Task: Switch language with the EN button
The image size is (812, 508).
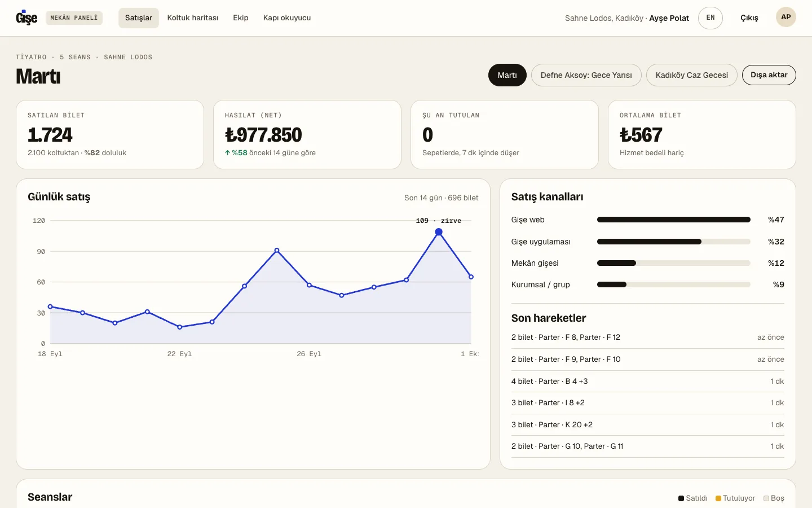Action: pyautogui.click(x=710, y=18)
